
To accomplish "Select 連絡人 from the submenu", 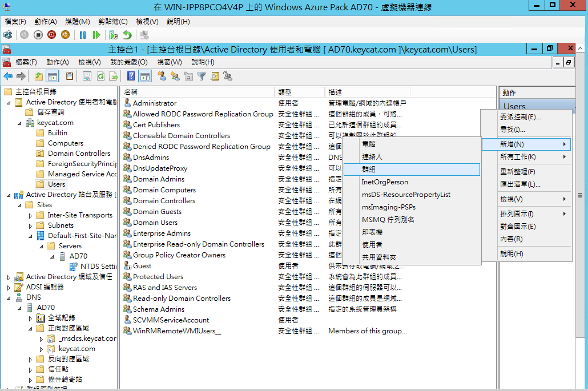I will pos(412,157).
